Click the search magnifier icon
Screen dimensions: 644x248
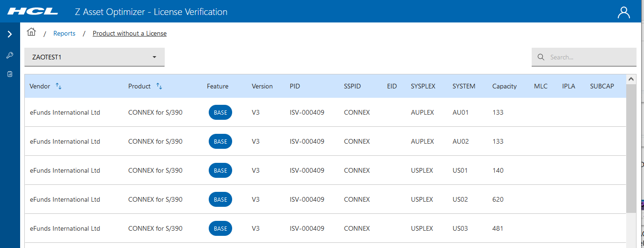pyautogui.click(x=541, y=57)
